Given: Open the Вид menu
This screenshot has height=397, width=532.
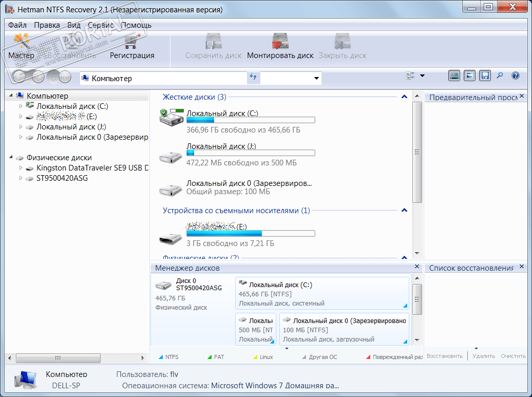Looking at the screenshot, I should pyautogui.click(x=73, y=25).
